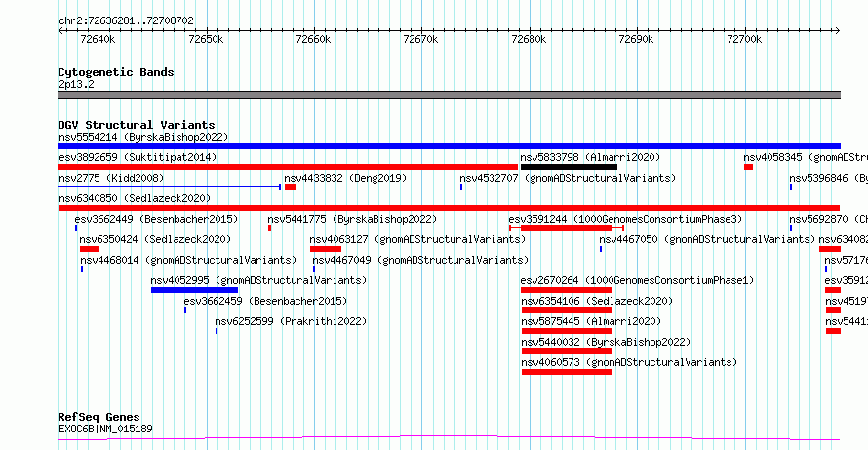Open nsv6252599 (Prakrithi2022) label
Image resolution: width=868 pixels, height=450 pixels.
point(292,321)
